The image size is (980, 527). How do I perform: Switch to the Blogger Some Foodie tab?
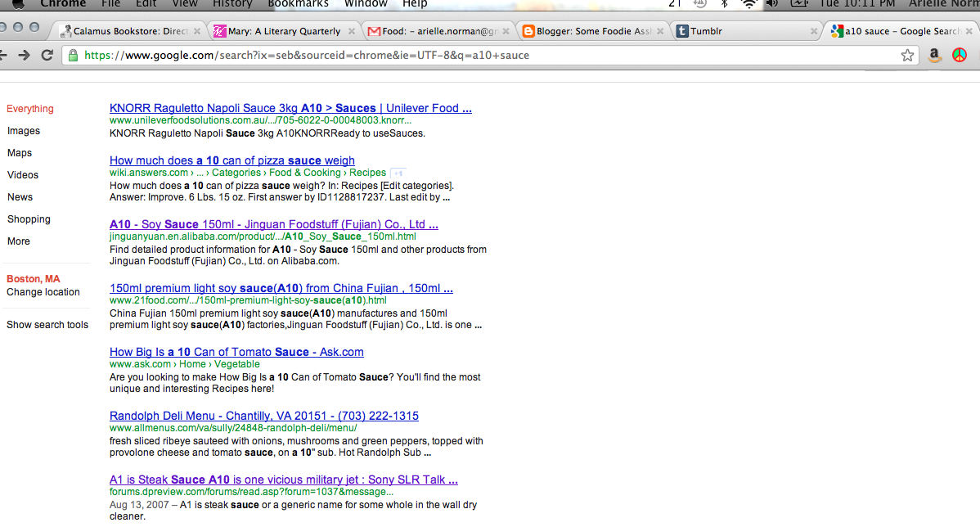point(593,31)
